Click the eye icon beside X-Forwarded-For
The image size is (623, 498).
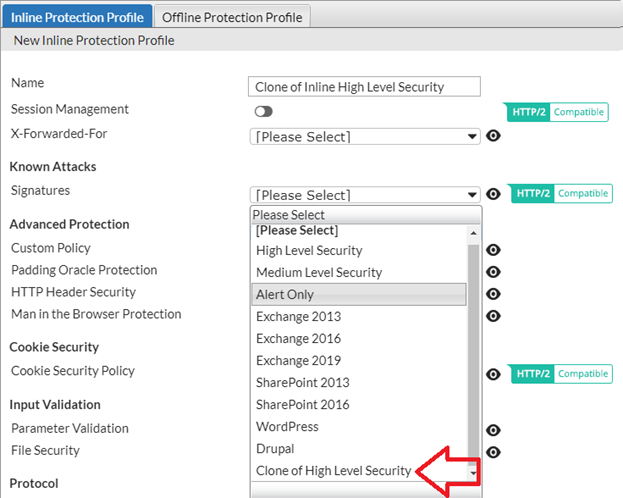click(493, 137)
